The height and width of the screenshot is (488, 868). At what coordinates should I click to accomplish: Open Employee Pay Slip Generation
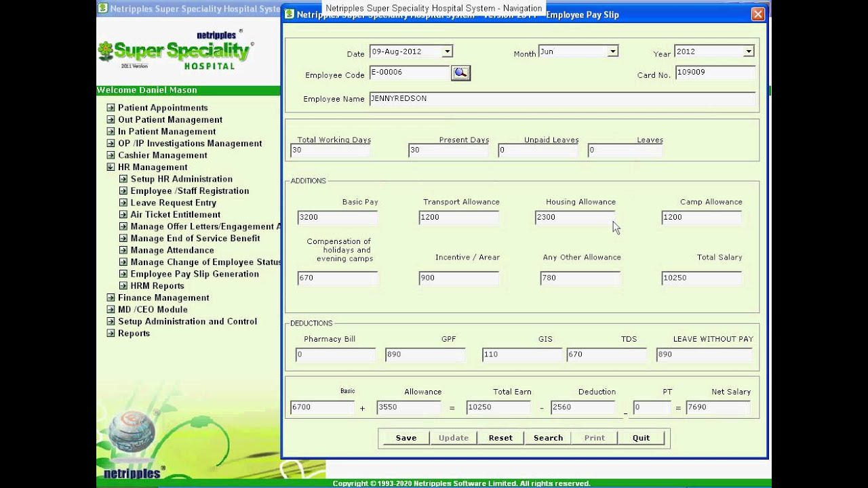(195, 274)
